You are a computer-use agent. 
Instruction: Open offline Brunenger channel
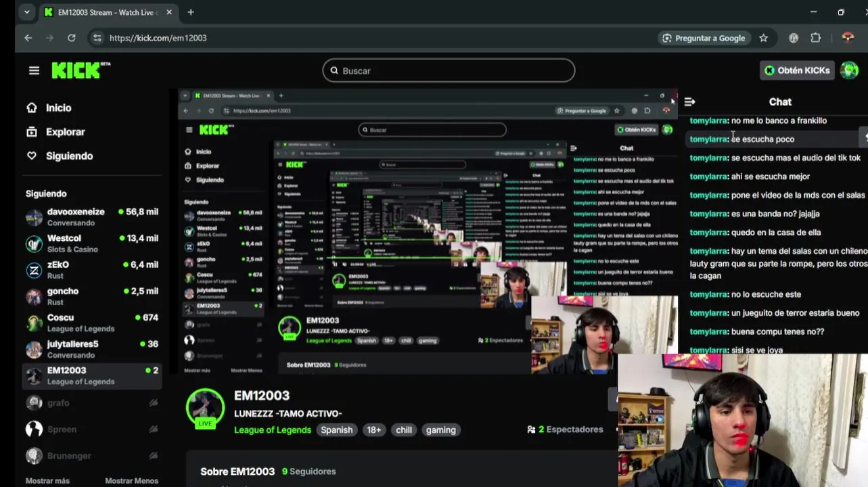pos(92,455)
